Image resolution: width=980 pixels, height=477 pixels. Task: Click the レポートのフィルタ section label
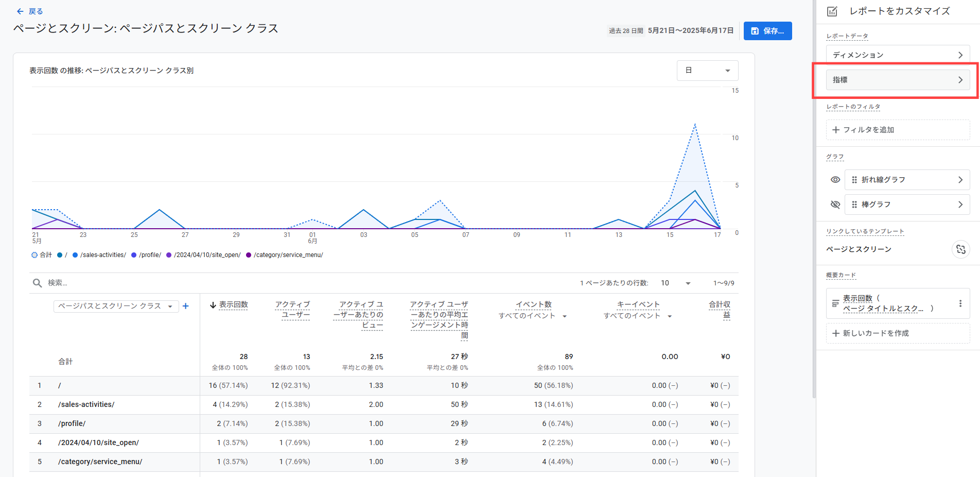[x=853, y=107]
